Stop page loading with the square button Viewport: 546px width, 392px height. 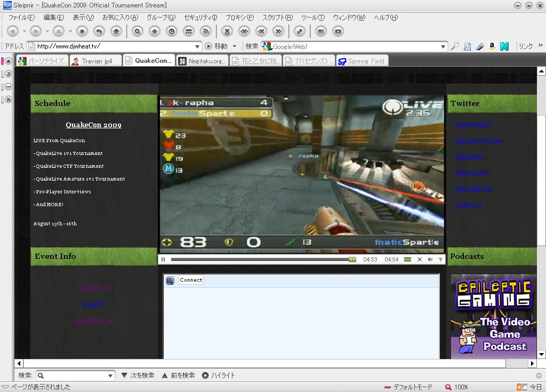click(82, 31)
